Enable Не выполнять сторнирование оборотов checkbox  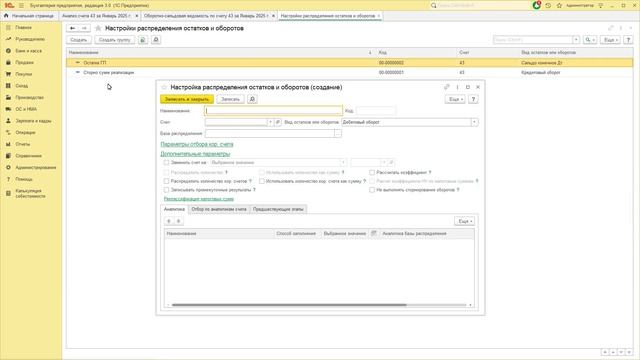coord(372,190)
